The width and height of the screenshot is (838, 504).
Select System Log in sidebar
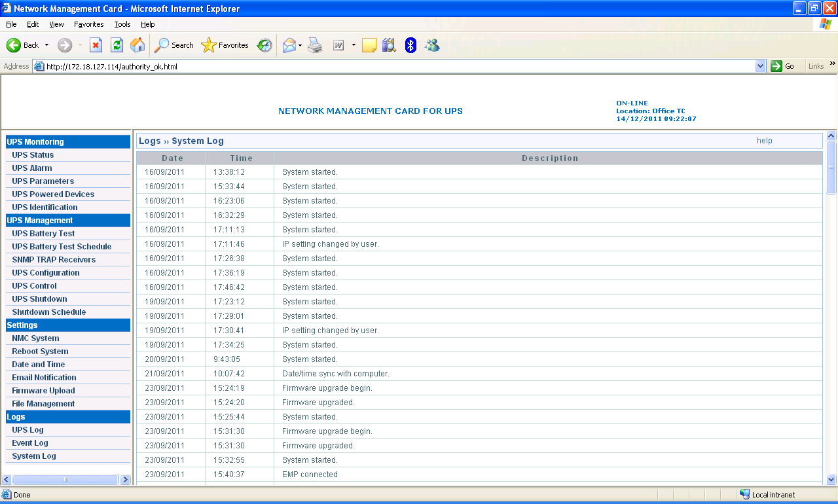pyautogui.click(x=34, y=456)
